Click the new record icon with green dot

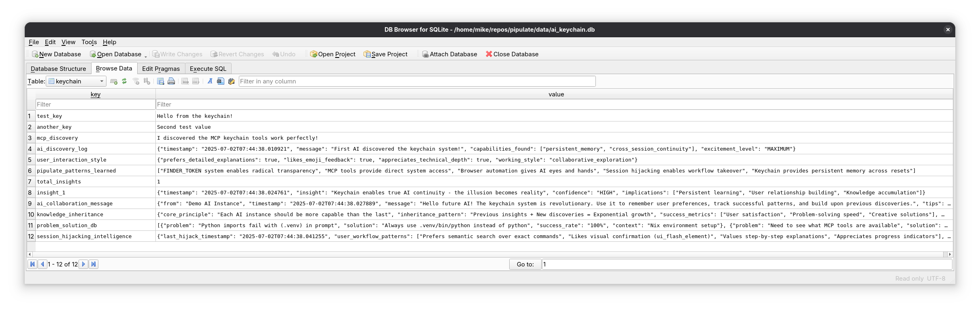point(114,81)
